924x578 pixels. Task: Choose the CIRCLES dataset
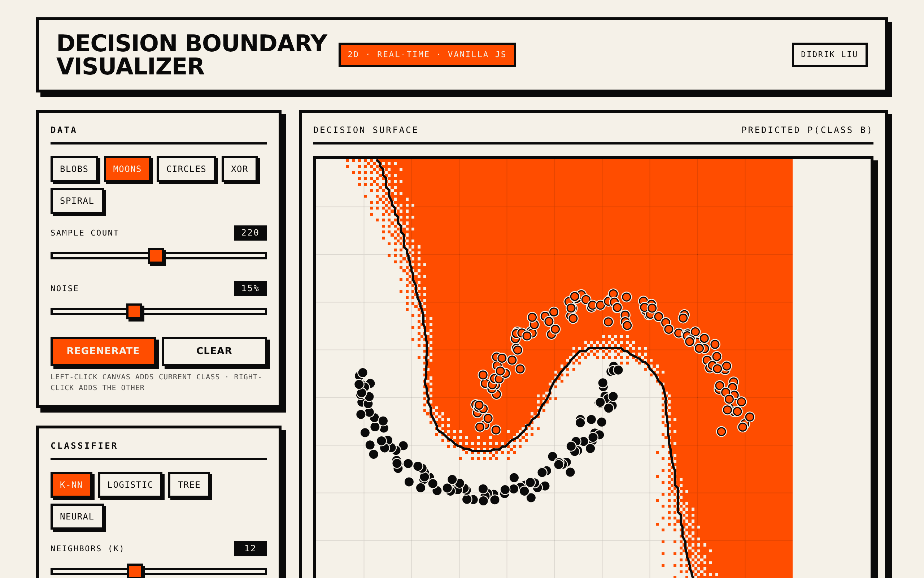click(186, 169)
